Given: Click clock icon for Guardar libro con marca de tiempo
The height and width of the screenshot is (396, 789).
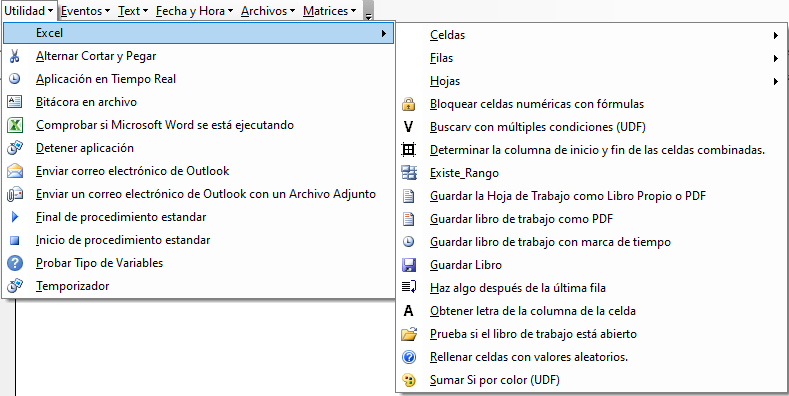Looking at the screenshot, I should [409, 242].
